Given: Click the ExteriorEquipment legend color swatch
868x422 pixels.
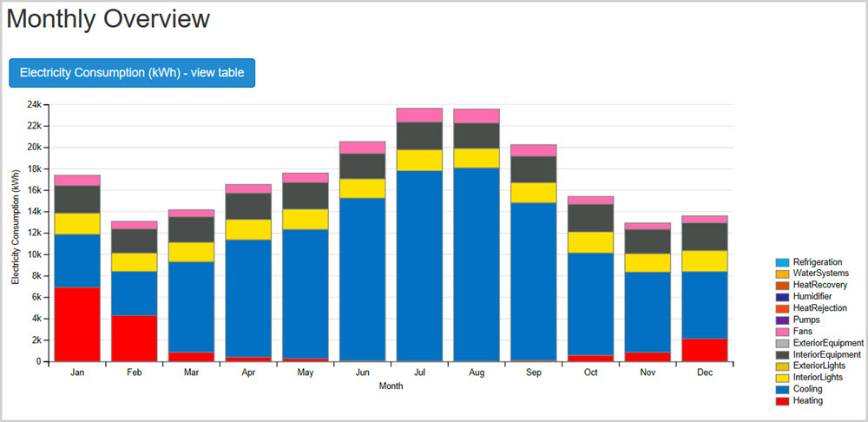Looking at the screenshot, I should point(782,343).
